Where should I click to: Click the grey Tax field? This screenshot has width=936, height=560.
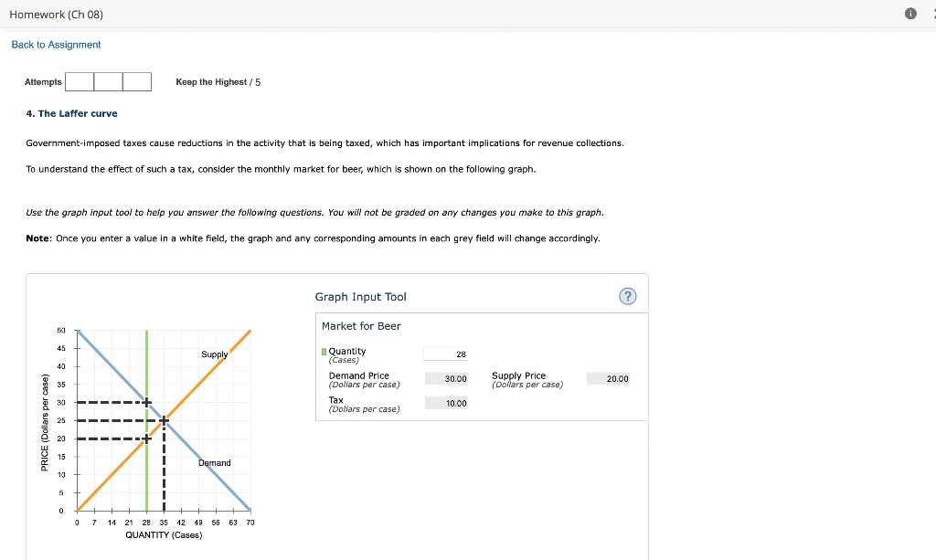tap(447, 403)
